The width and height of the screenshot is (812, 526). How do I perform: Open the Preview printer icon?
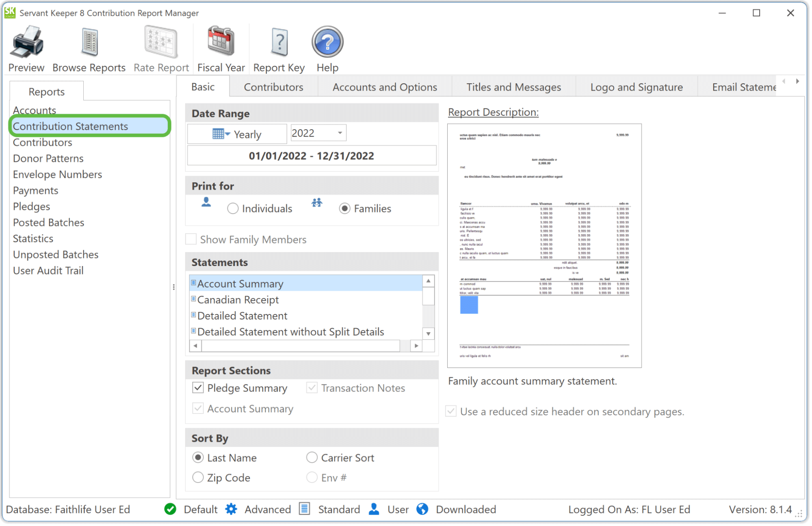[26, 42]
